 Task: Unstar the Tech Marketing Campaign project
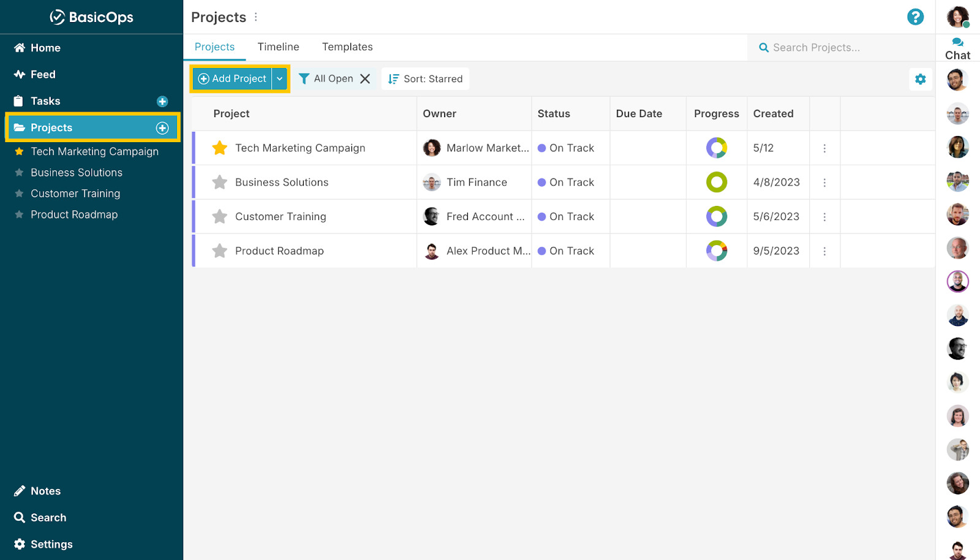[219, 148]
